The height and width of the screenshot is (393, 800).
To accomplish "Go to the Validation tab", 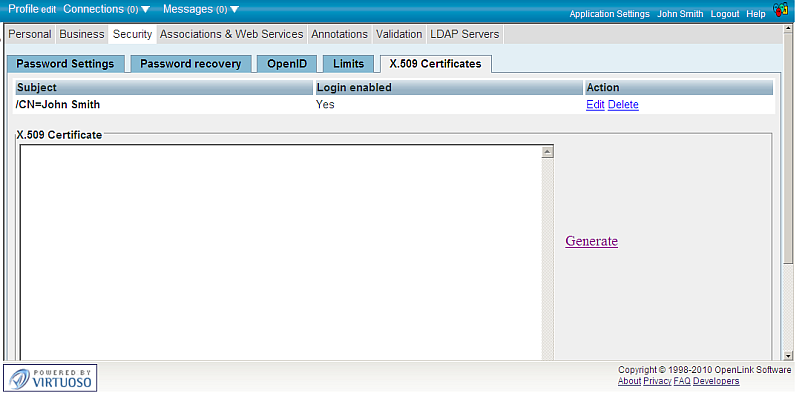I will coord(399,34).
